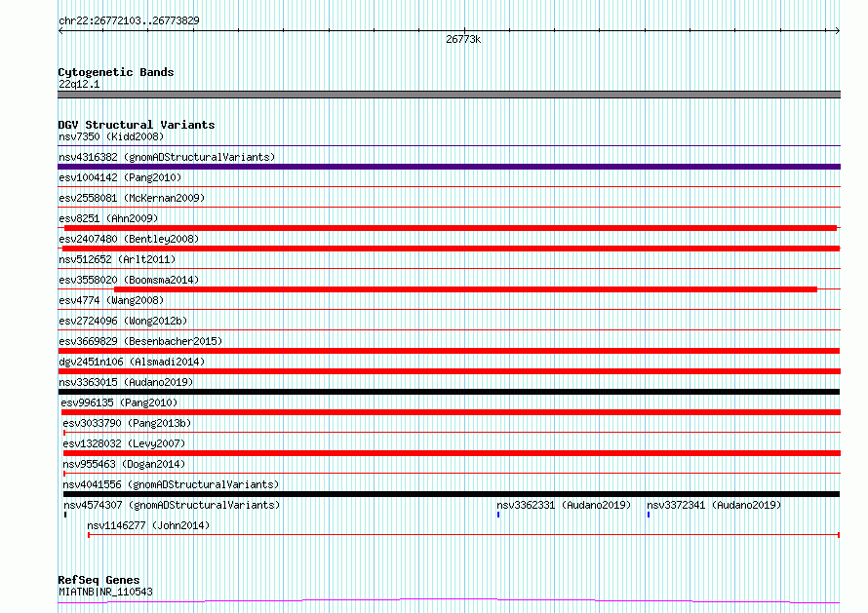Open variant esv1004142 (Pang2010)
The height and width of the screenshot is (613, 868).
(x=120, y=177)
